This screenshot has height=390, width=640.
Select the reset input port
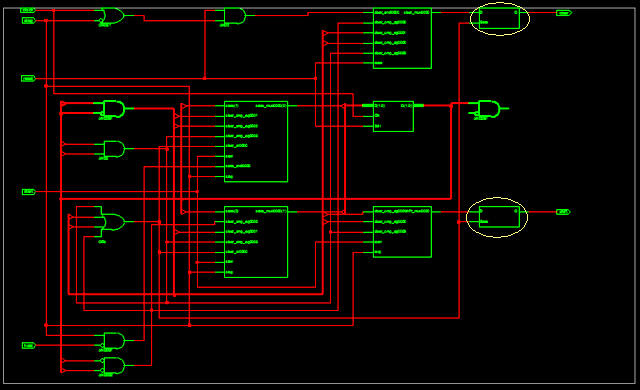pyautogui.click(x=28, y=78)
